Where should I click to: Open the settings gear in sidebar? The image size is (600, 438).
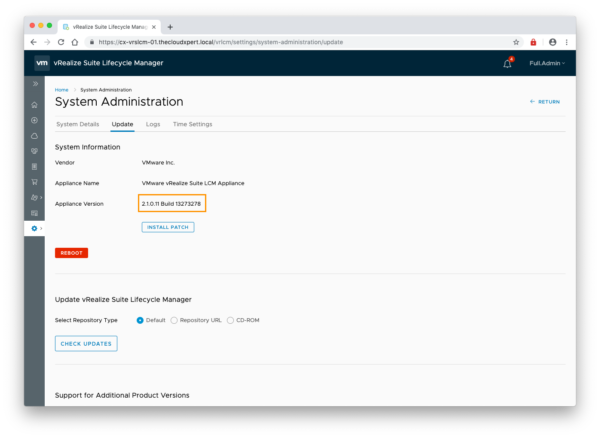point(35,229)
